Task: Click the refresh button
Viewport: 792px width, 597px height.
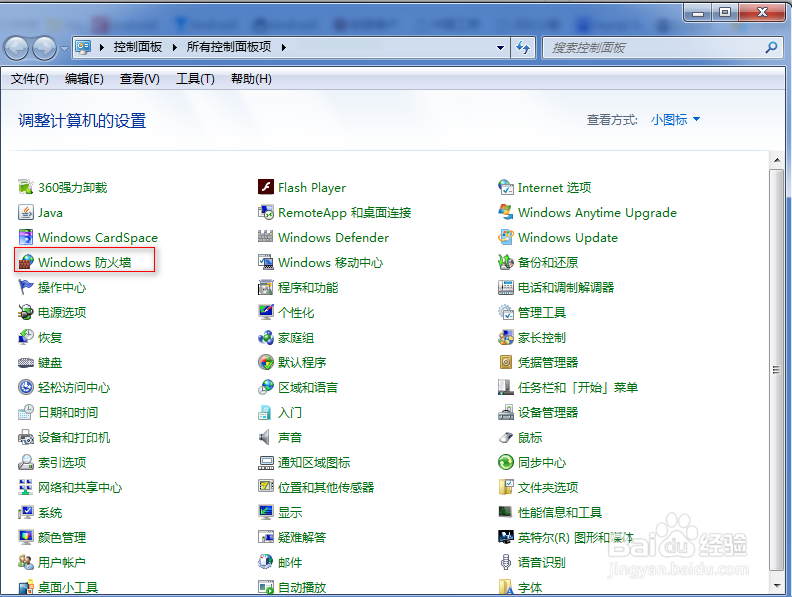Action: pos(523,47)
